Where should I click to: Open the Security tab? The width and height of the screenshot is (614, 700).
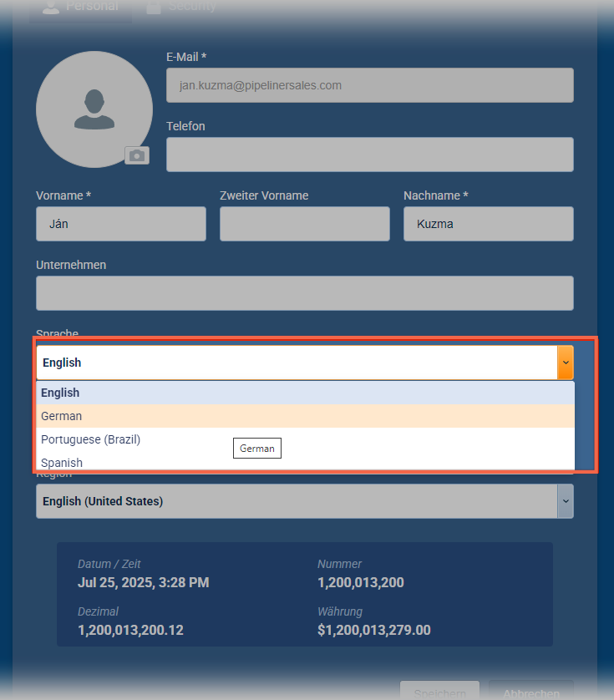pos(181,7)
